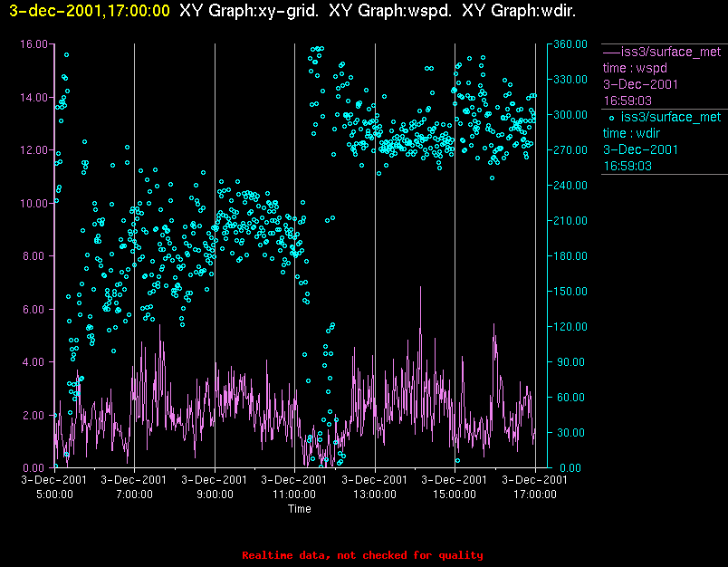Click the right axis value 30.00

(x=572, y=432)
